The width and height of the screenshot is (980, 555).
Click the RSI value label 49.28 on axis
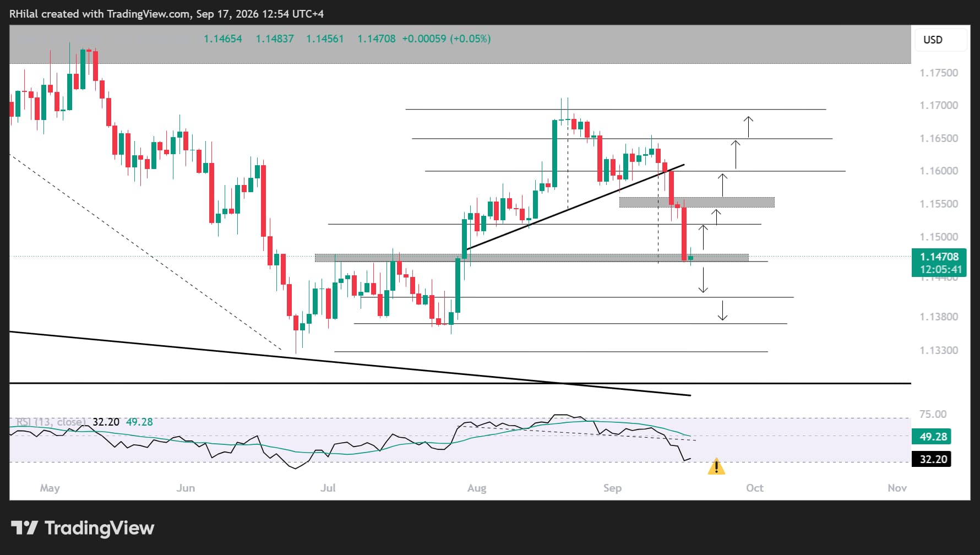(x=933, y=437)
